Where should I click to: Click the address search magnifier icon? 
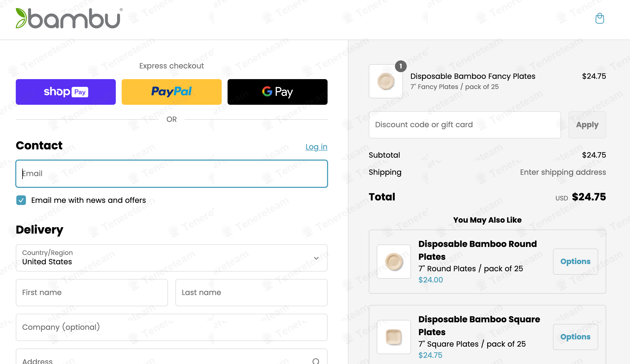click(x=316, y=361)
